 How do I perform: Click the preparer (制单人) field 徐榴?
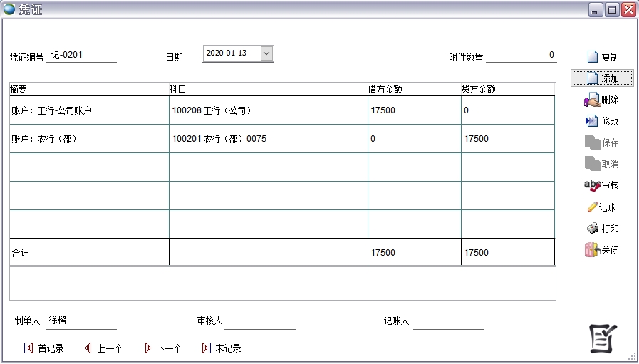click(80, 321)
